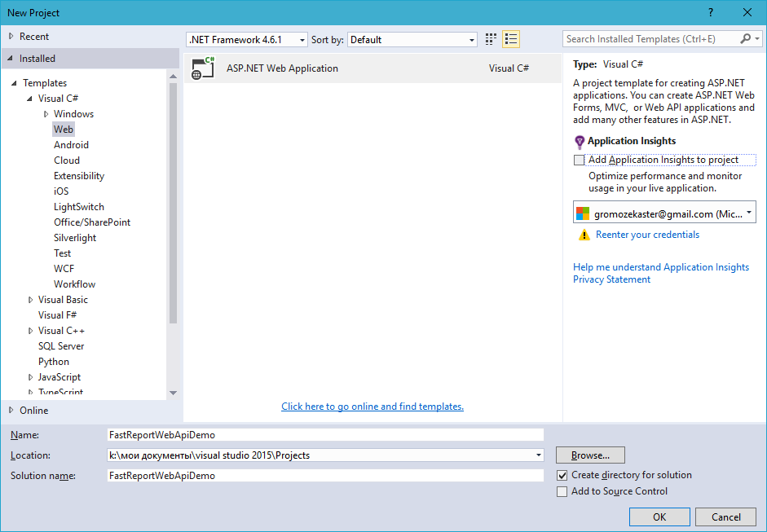This screenshot has height=532, width=767.
Task: Open the help question mark icon
Action: [x=711, y=12]
